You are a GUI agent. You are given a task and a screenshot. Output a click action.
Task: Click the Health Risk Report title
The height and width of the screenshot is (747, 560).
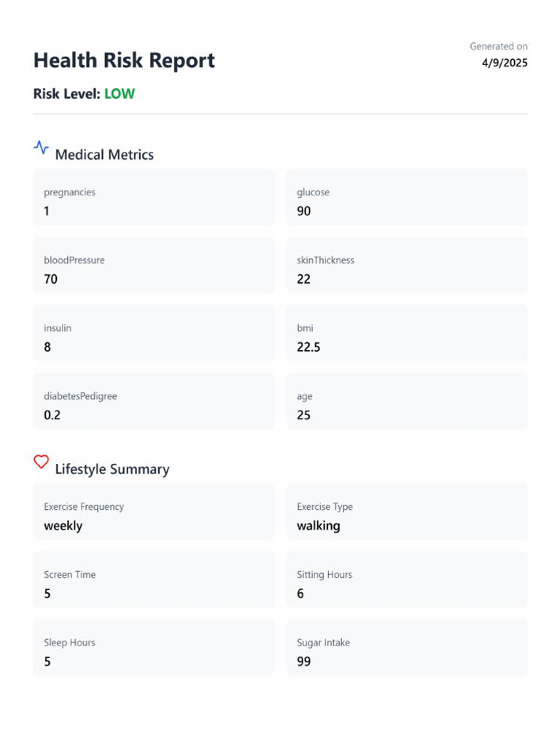[124, 61]
